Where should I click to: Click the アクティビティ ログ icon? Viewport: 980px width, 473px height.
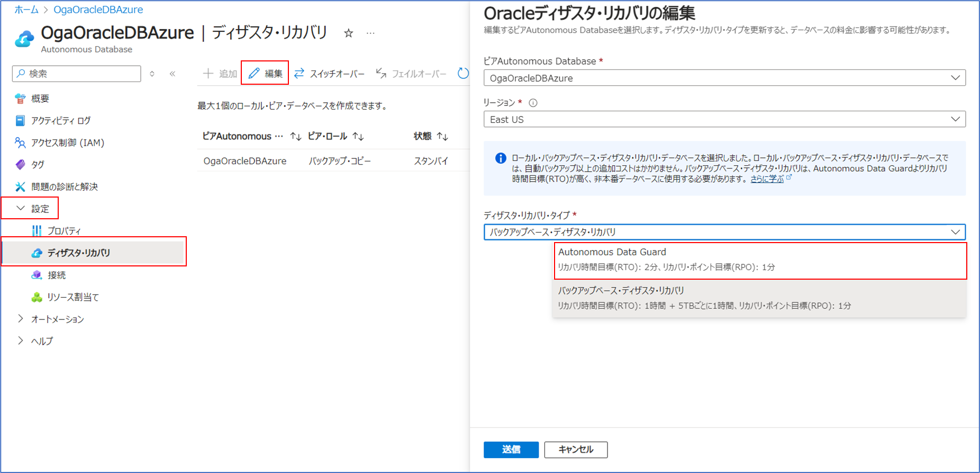[x=20, y=120]
